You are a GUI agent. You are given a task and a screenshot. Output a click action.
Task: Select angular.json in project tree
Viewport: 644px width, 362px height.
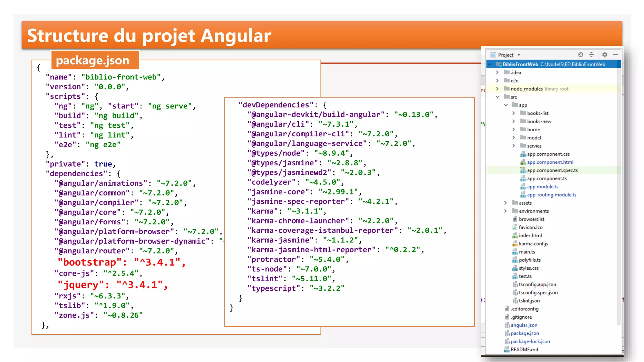point(524,325)
